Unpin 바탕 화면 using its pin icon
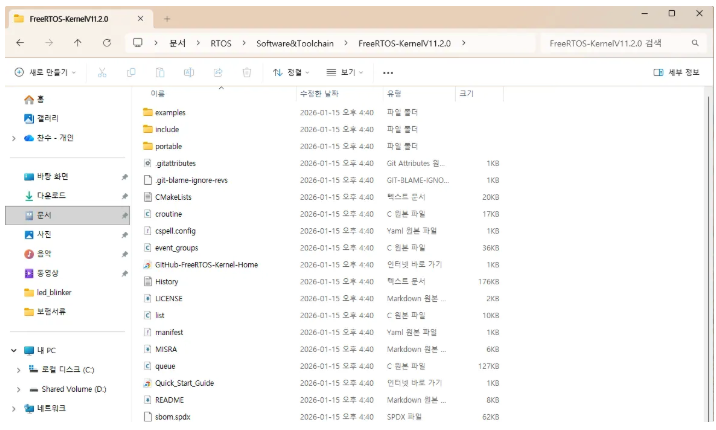The width and height of the screenshot is (716, 430). click(124, 177)
